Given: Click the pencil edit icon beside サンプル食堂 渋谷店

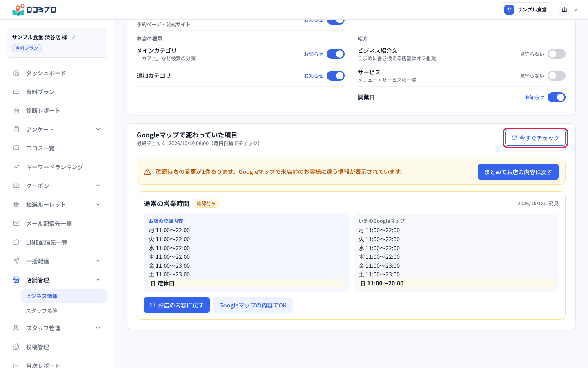Looking at the screenshot, I should click(73, 37).
